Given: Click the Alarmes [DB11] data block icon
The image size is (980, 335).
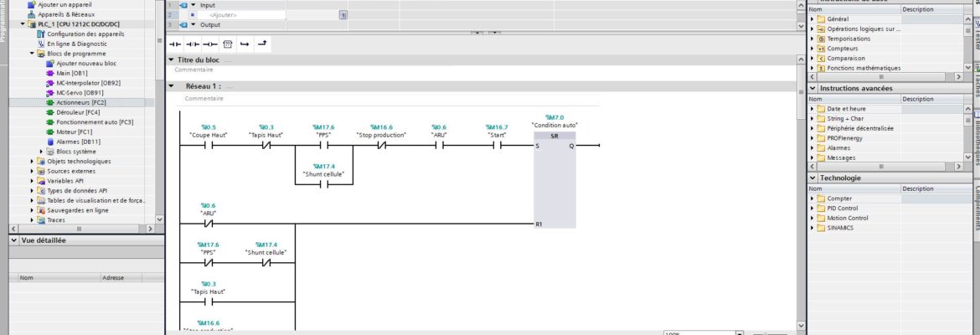Looking at the screenshot, I should click(x=50, y=142).
